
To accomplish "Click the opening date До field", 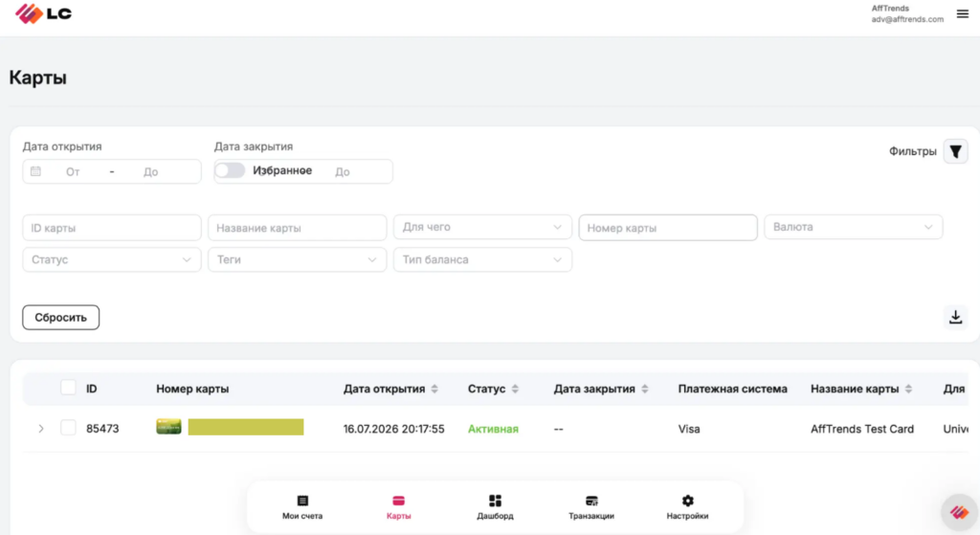I will point(150,172).
